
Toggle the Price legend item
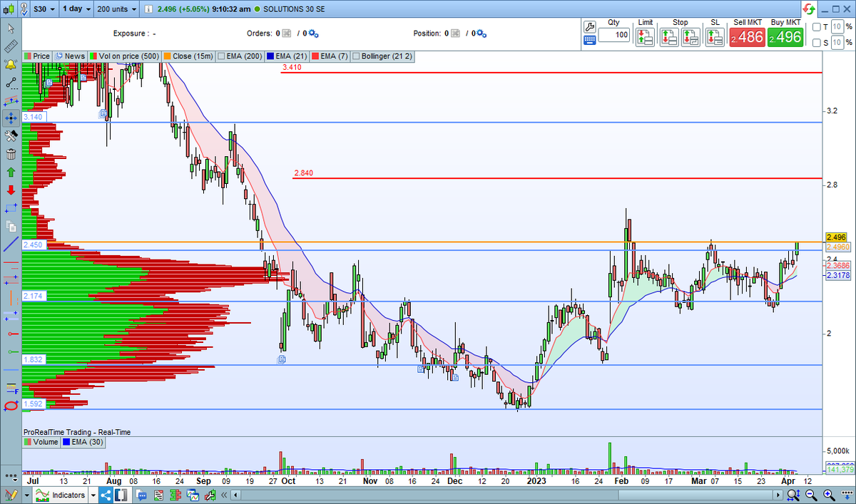tap(37, 56)
